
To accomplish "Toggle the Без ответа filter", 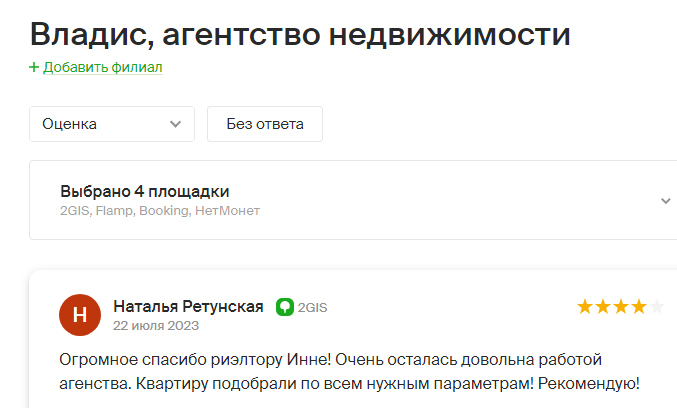I will [x=265, y=124].
